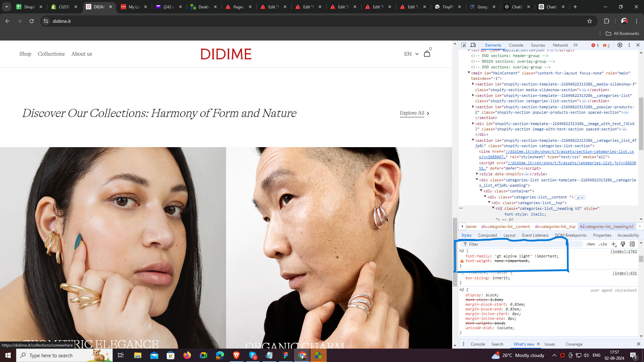644x362 pixels.
Task: Activate the inspect element picker icon
Action: point(464,45)
